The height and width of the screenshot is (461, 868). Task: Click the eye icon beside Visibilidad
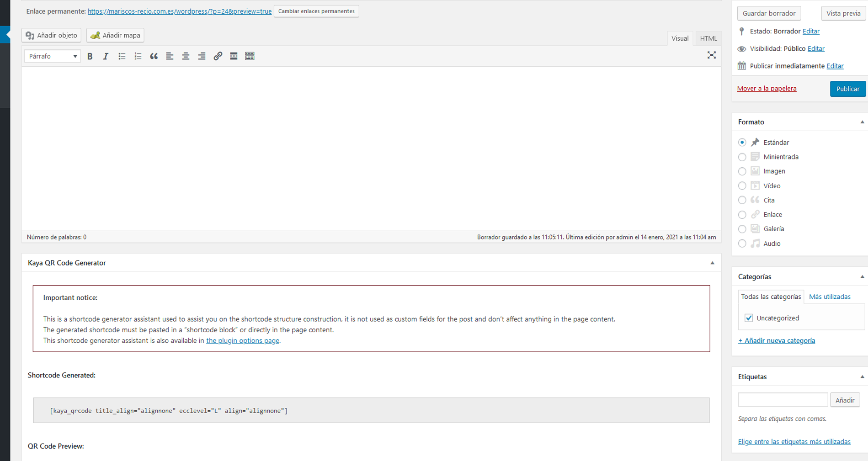(741, 48)
